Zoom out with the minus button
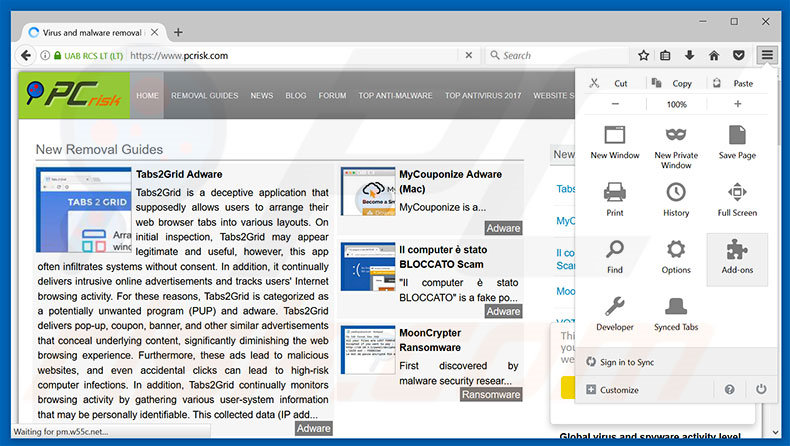 point(615,104)
